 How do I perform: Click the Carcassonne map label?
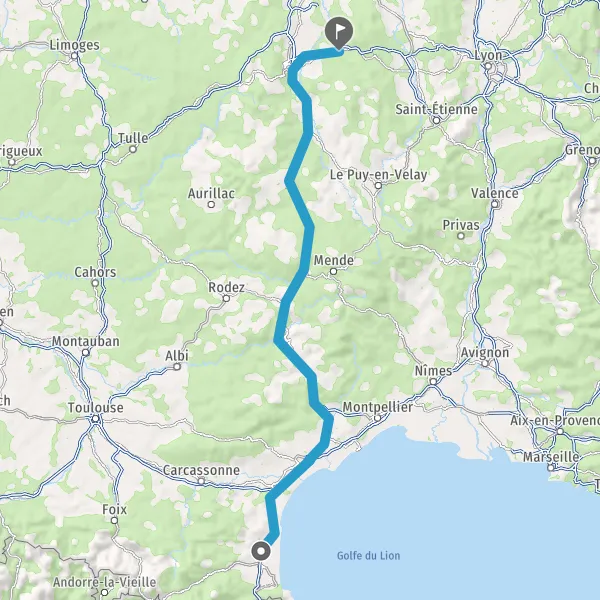201,470
